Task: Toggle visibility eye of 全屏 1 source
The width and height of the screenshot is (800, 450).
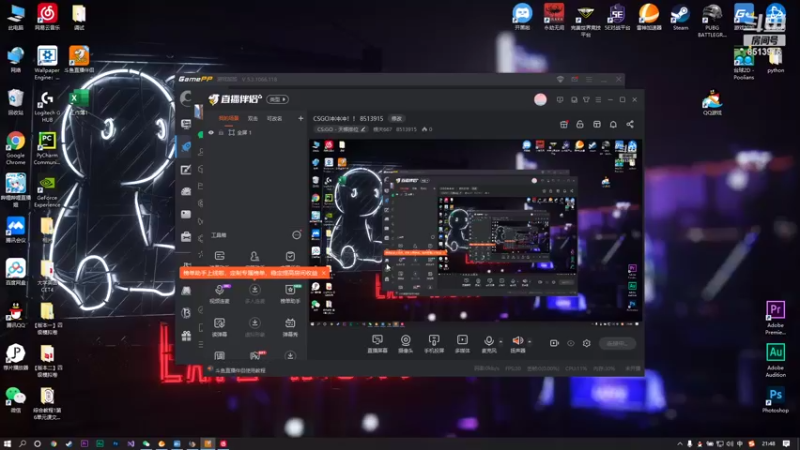Action: point(211,133)
